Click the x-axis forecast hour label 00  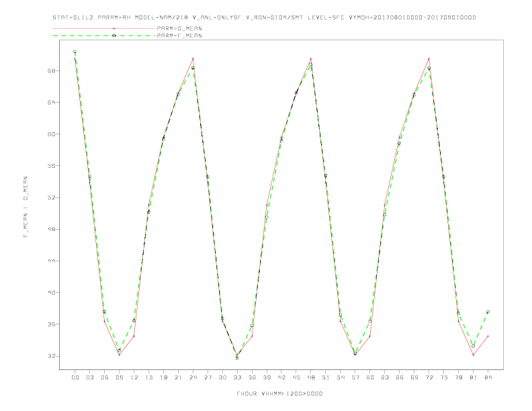[75, 377]
